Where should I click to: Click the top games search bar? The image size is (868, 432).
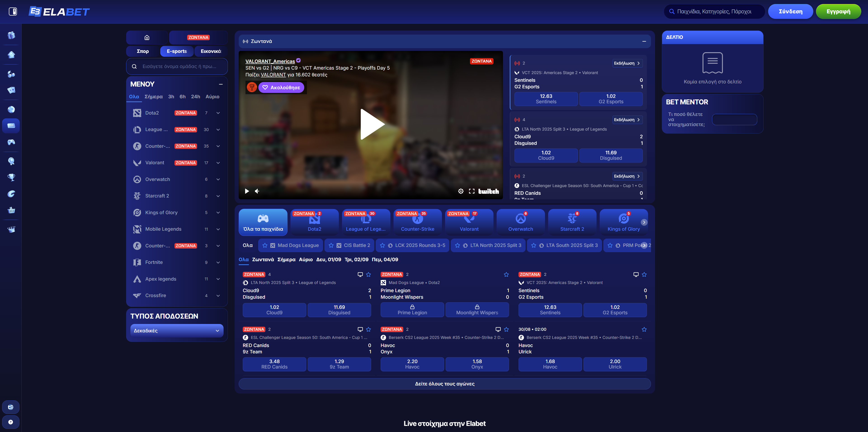714,12
